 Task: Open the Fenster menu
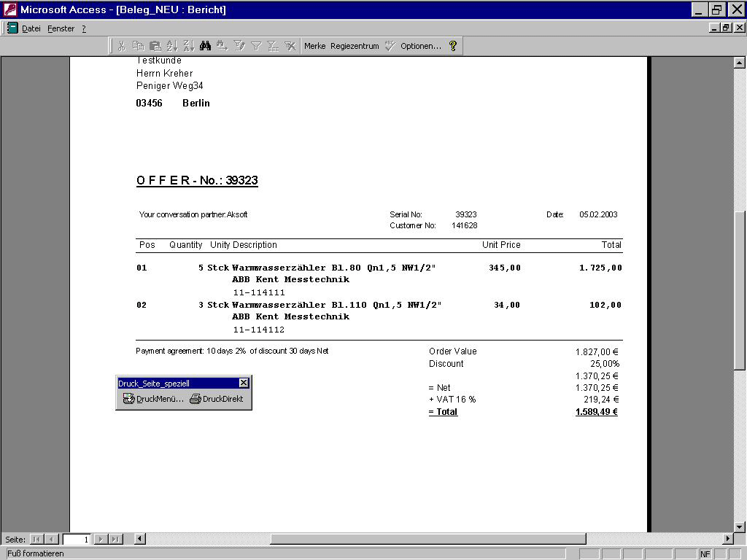61,28
